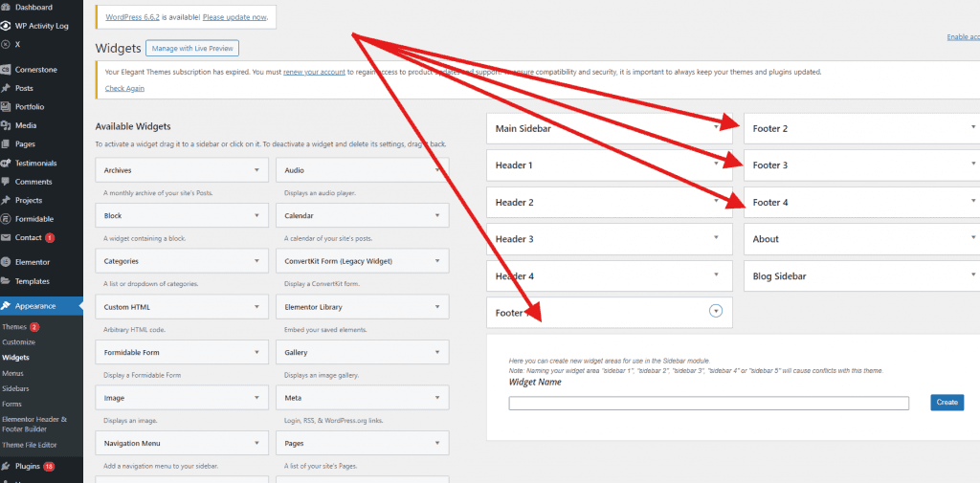Select the Widgets submenu item
This screenshot has width=980, height=483.
[15, 358]
